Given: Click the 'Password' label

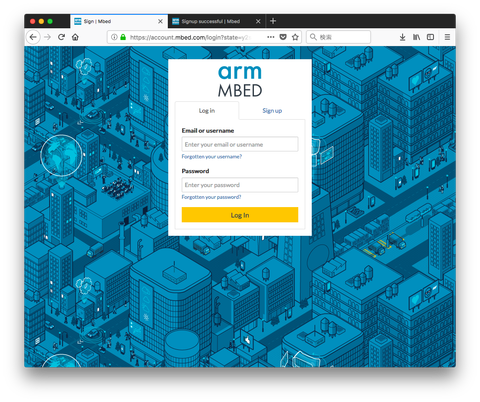Looking at the screenshot, I should coord(195,171).
